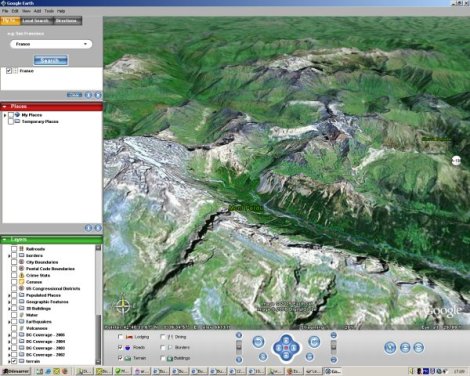Click the red stop center of navigation pad

(286, 348)
